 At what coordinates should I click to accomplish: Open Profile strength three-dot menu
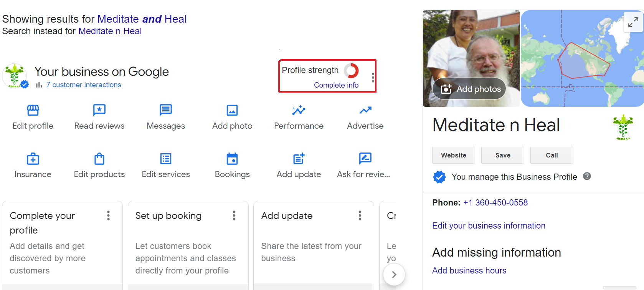pyautogui.click(x=373, y=78)
